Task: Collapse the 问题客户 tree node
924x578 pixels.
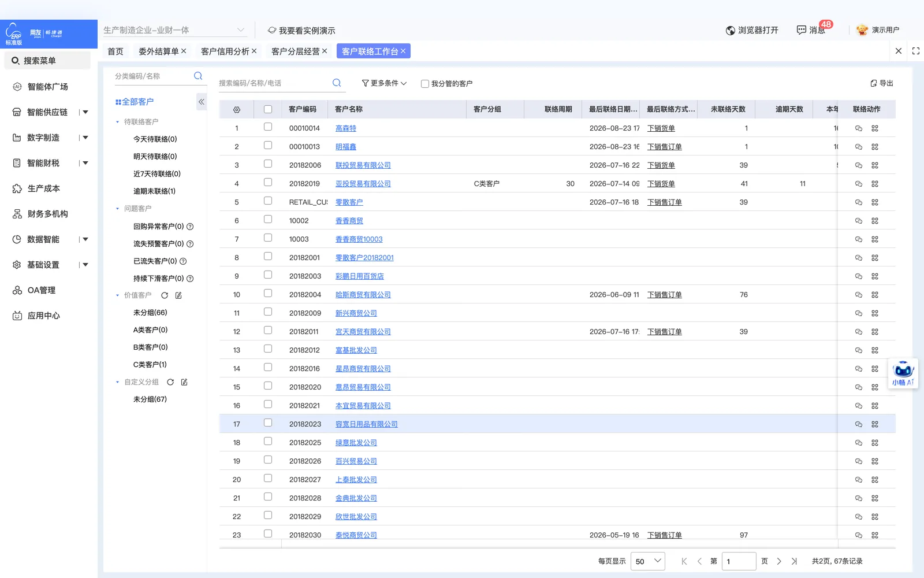Action: coord(117,209)
